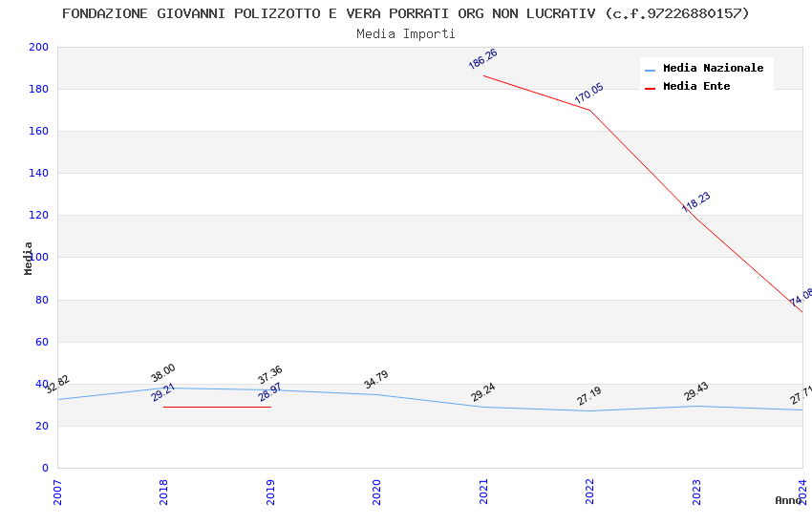Click the 2021 x-axis year label
Screen dimensions: 812x525
point(483,493)
